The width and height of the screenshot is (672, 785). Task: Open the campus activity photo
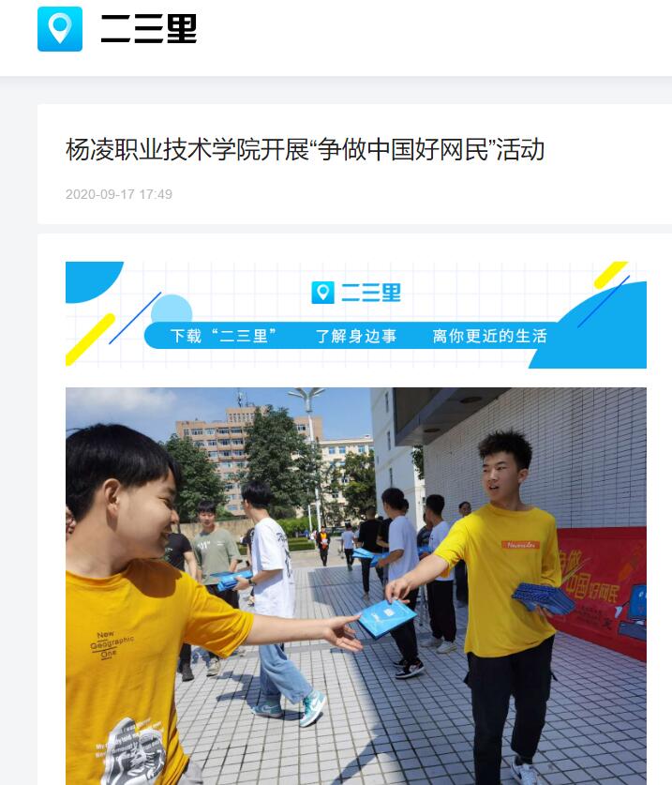pyautogui.click(x=356, y=586)
